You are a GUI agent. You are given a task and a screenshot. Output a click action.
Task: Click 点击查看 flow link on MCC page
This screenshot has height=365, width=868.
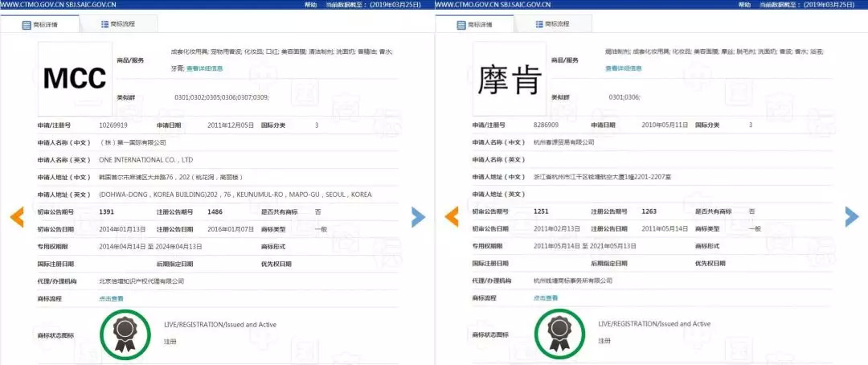pyautogui.click(x=111, y=298)
